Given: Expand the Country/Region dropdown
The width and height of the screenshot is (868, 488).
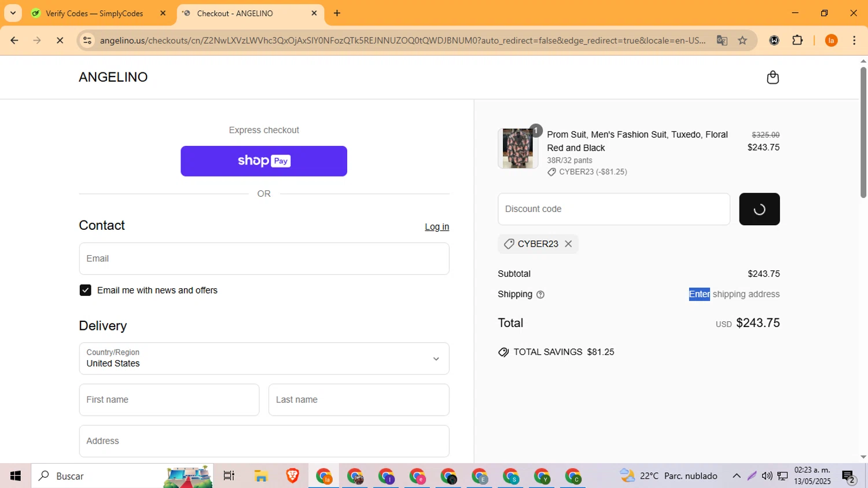Looking at the screenshot, I should [264, 358].
